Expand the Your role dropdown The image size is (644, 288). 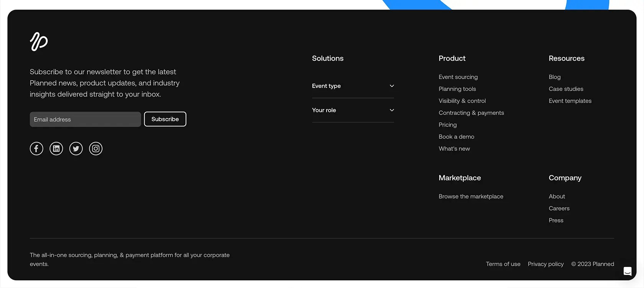pyautogui.click(x=353, y=110)
